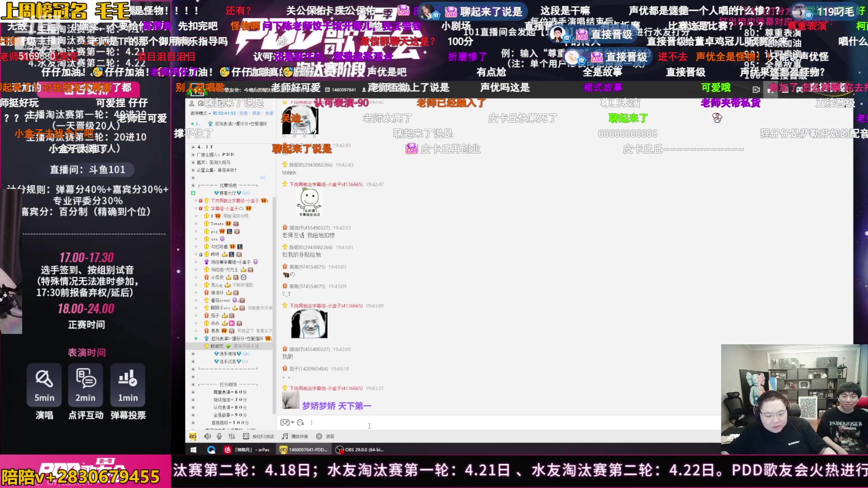Select user 勾栏听曲 in channel list
868x488 pixels.
[x=219, y=247]
